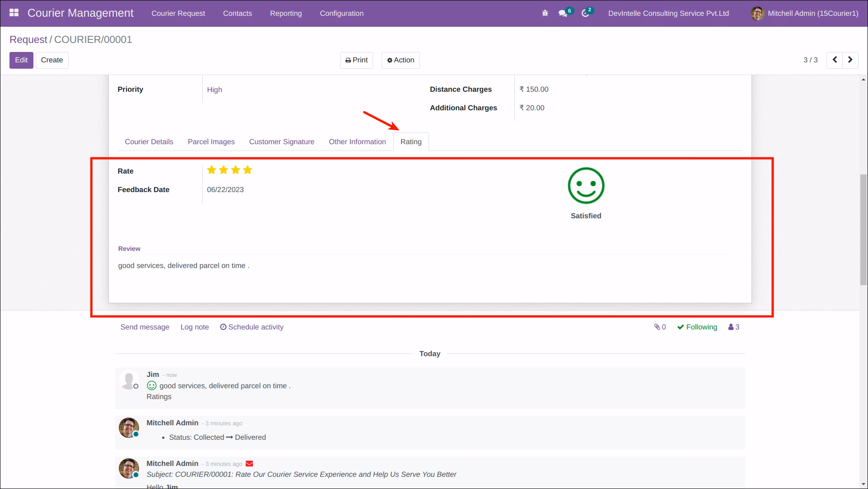The height and width of the screenshot is (489, 868).
Task: Open the followers list person icon
Action: tap(734, 327)
